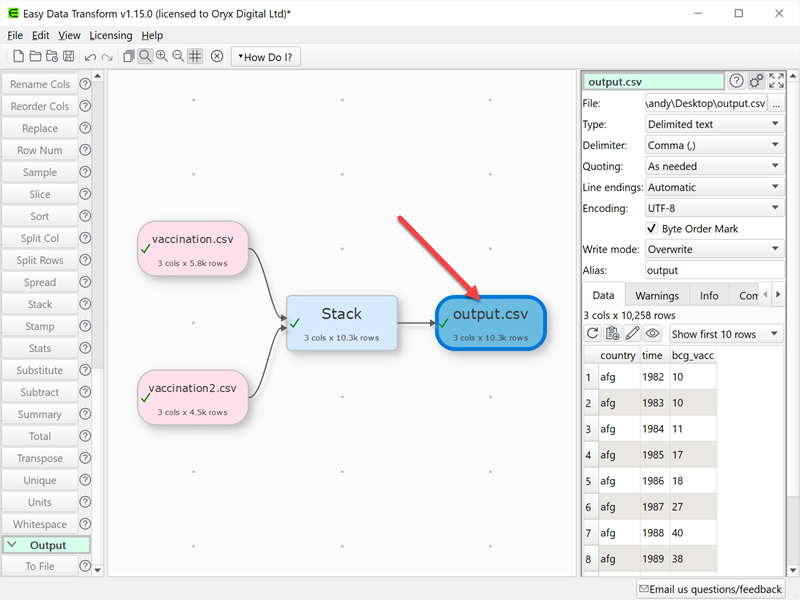Zoom out using the magnifier minus icon

coord(179,57)
